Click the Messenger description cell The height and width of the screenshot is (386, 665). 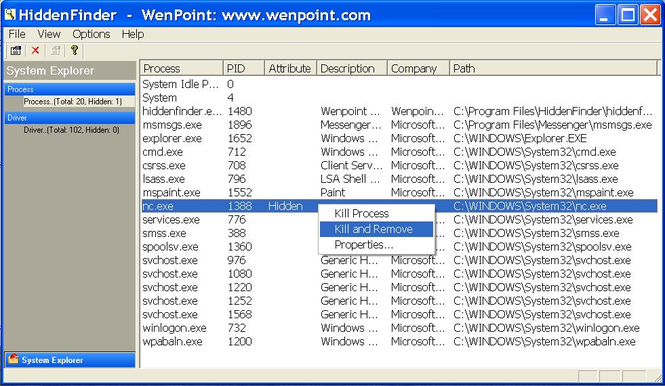[x=351, y=125]
